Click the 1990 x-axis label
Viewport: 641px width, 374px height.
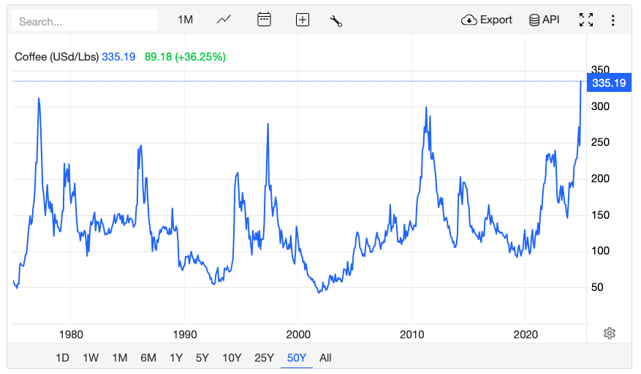point(185,335)
